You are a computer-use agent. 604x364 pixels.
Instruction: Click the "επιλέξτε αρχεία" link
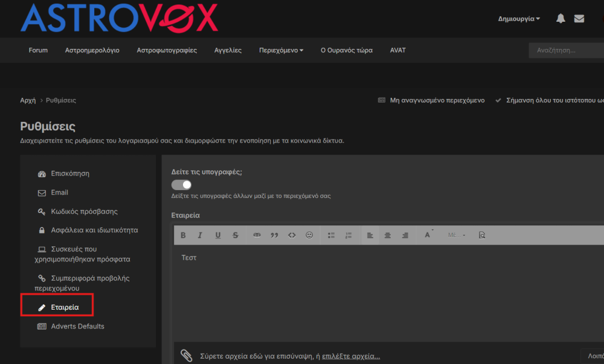(x=351, y=356)
